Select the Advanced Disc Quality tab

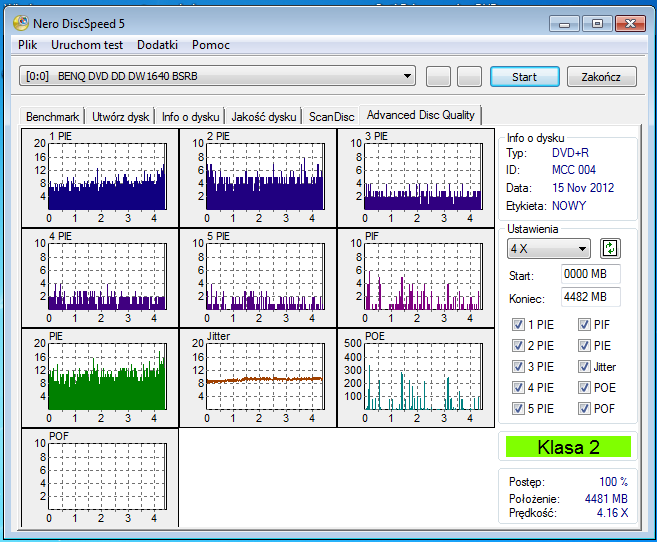point(421,115)
